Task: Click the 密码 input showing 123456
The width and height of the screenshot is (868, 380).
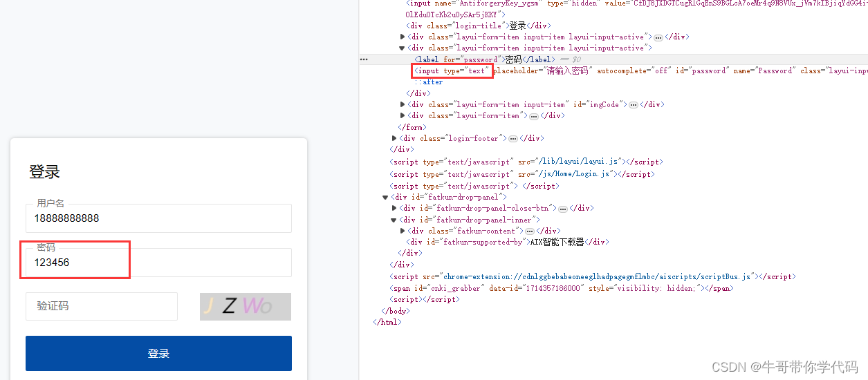Action: (x=158, y=263)
